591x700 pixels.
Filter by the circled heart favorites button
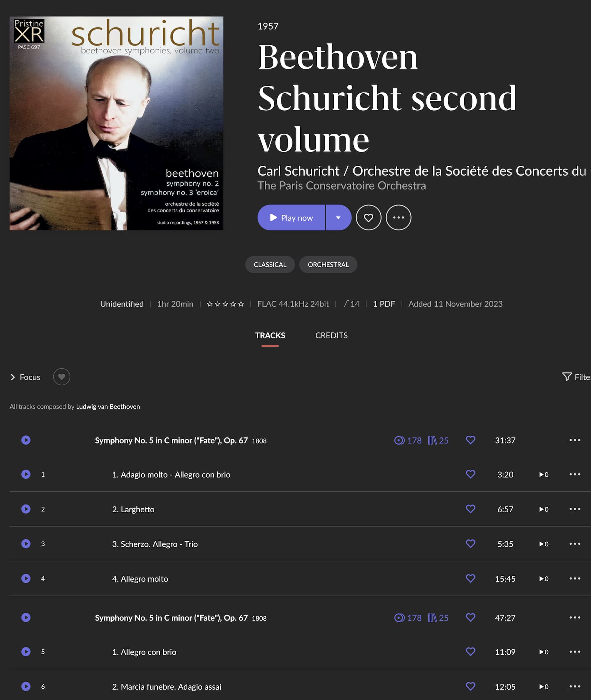click(x=62, y=377)
